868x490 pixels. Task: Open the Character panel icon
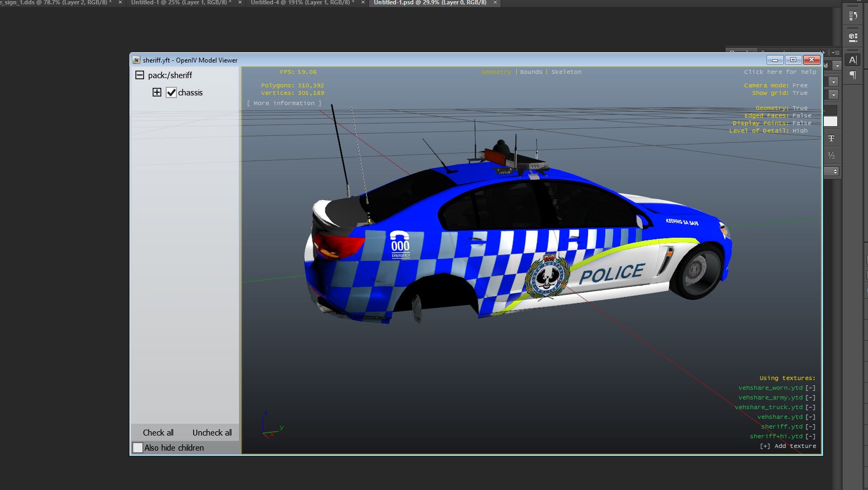coord(853,60)
